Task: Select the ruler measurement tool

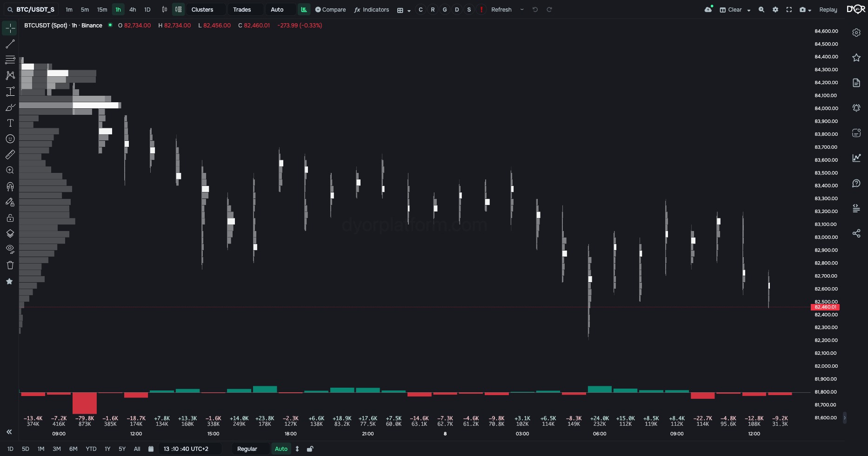Action: coord(10,155)
